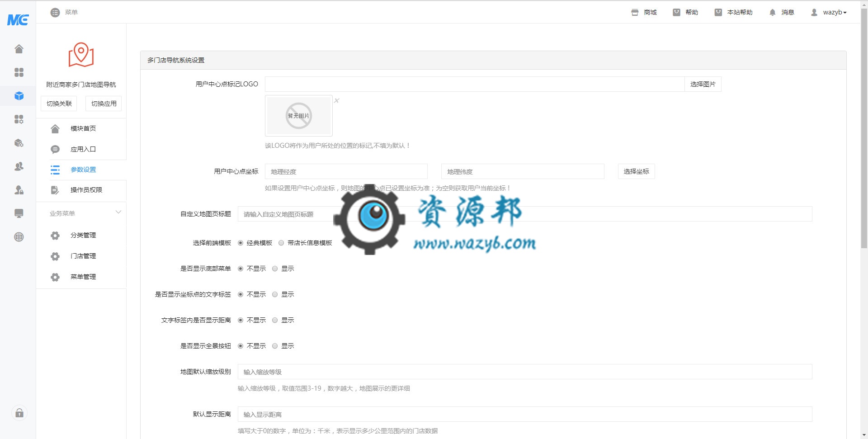Viewport: 868px width, 439px height.
Task: Toggle the 菜单 collapse icon
Action: pos(55,13)
